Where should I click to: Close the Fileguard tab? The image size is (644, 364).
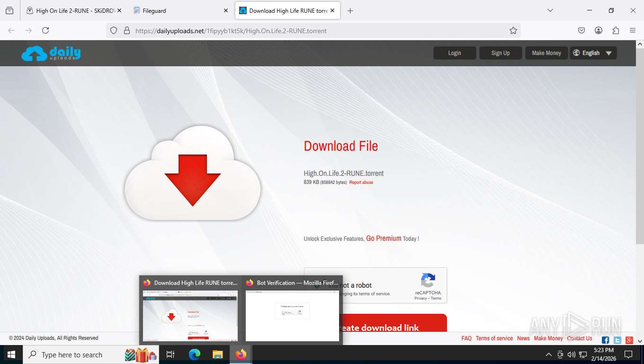pos(225,10)
